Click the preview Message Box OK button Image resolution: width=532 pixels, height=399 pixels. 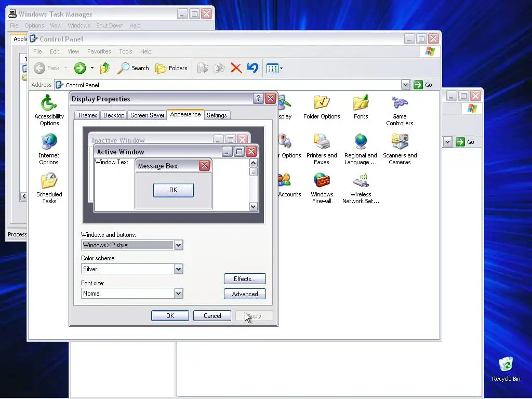point(174,190)
